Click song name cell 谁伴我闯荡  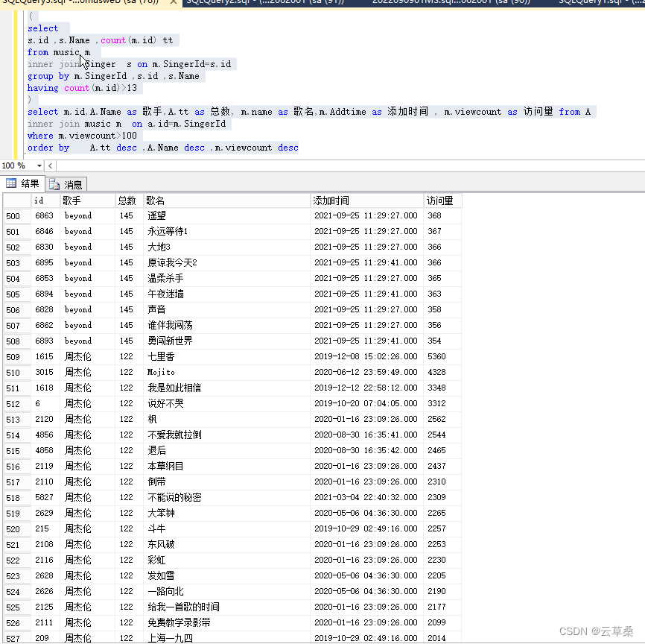[x=227, y=325]
